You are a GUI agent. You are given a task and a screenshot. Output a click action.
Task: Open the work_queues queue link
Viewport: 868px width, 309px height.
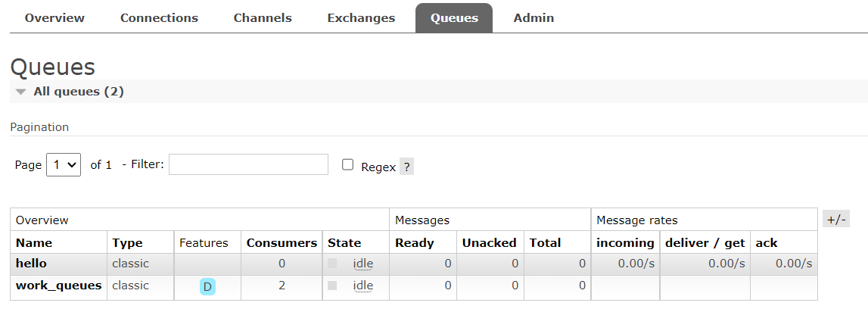tap(58, 286)
